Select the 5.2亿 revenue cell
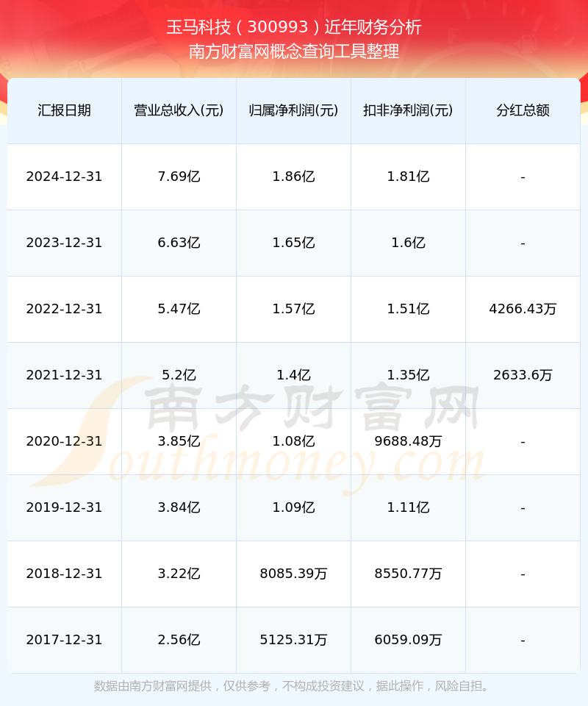The image size is (588, 706). (179, 375)
